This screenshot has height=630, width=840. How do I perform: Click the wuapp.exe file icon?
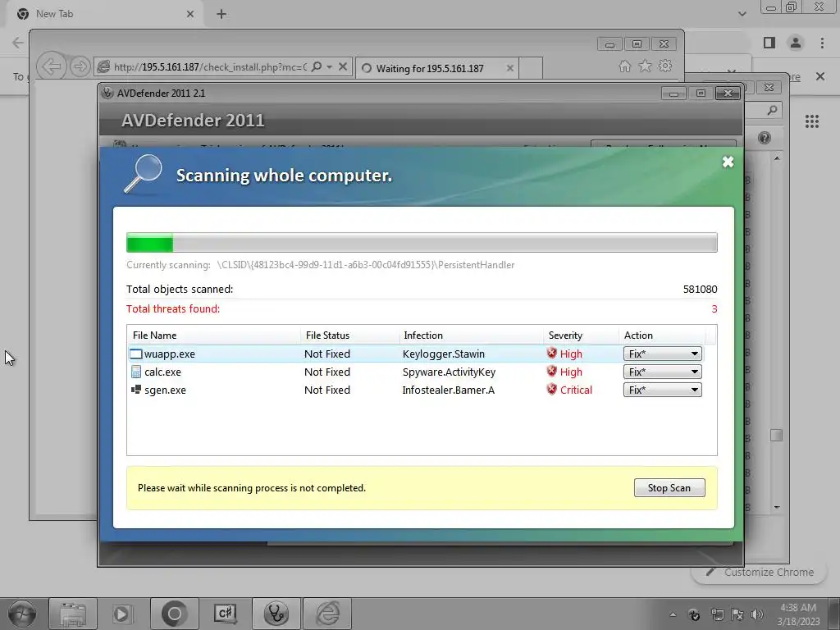click(136, 354)
